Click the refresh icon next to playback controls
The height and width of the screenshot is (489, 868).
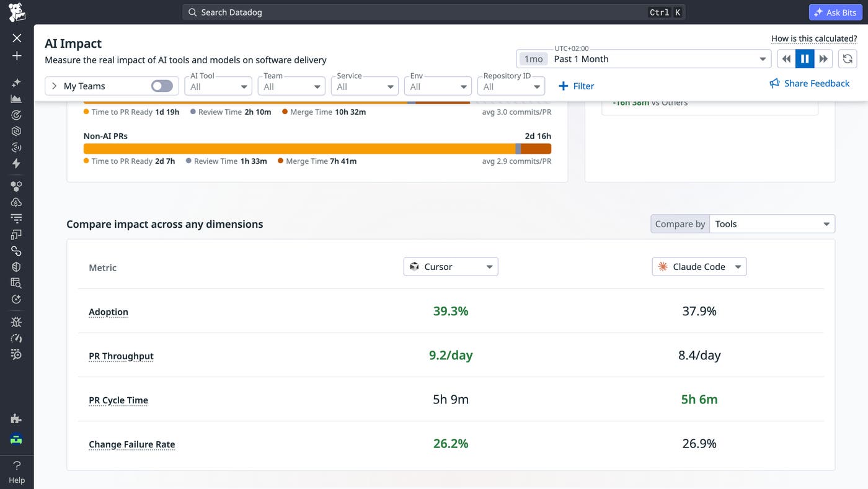[848, 59]
